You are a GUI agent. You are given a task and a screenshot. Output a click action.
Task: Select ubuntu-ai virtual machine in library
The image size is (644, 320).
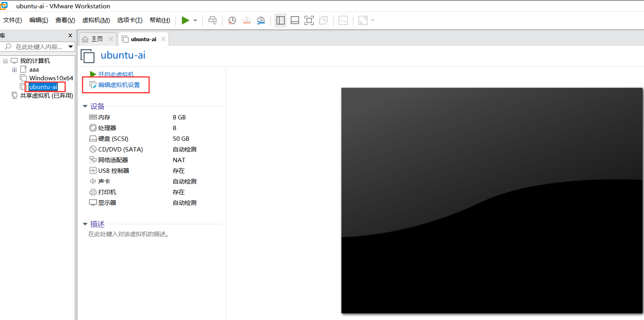[x=43, y=87]
